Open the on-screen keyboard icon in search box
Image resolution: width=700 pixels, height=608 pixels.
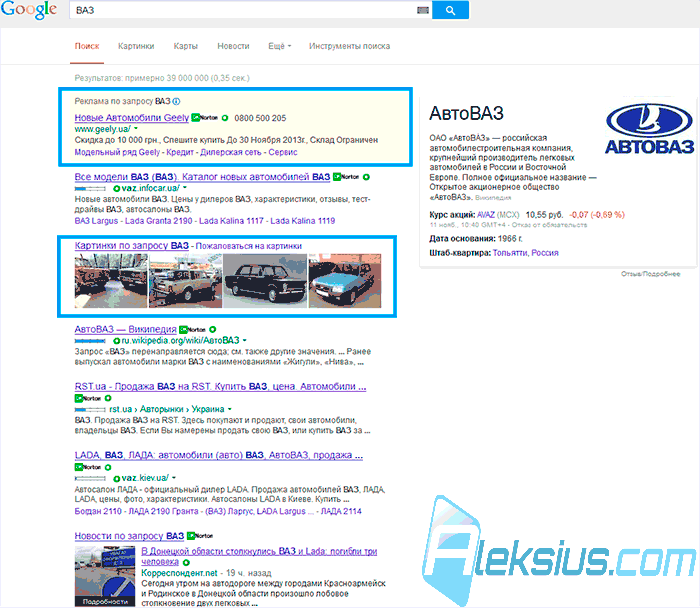pyautogui.click(x=423, y=10)
